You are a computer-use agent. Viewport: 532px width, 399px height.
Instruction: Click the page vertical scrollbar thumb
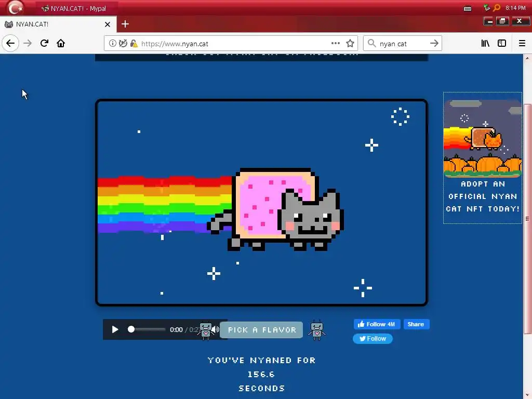(x=527, y=219)
